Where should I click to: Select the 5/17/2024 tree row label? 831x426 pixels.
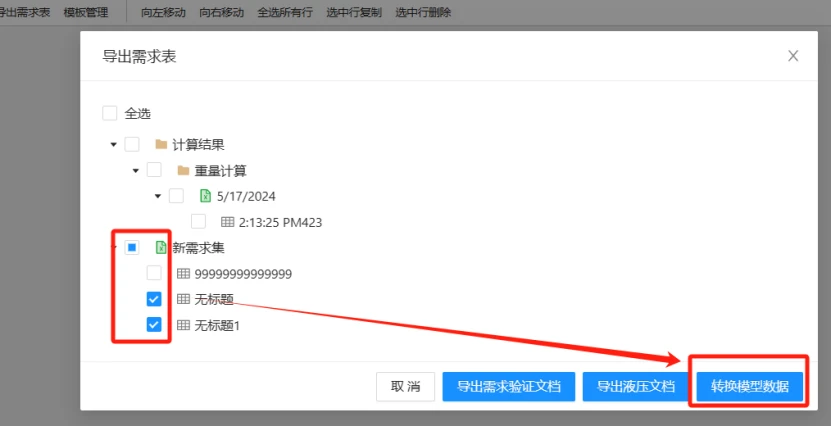[x=246, y=197]
